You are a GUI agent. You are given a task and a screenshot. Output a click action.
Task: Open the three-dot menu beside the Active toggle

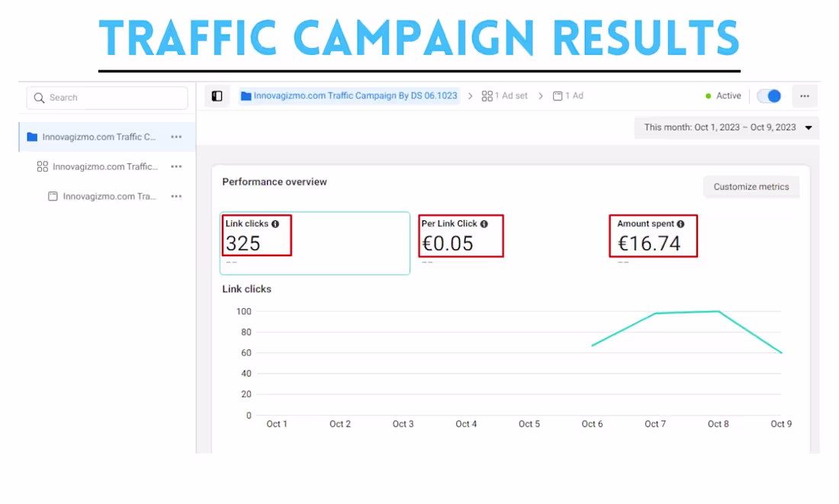click(804, 95)
